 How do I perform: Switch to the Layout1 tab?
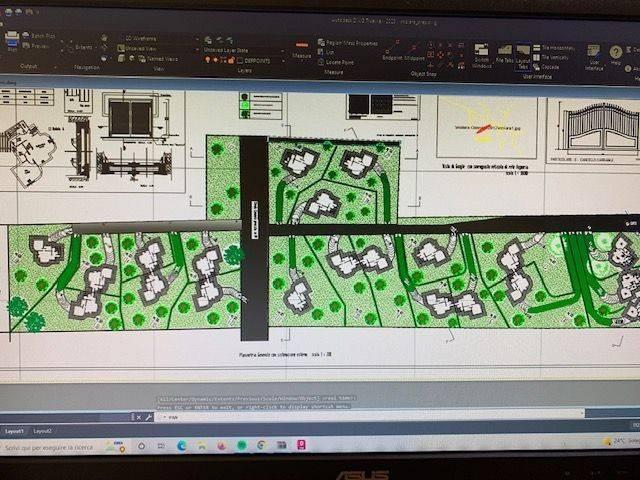[x=15, y=431]
